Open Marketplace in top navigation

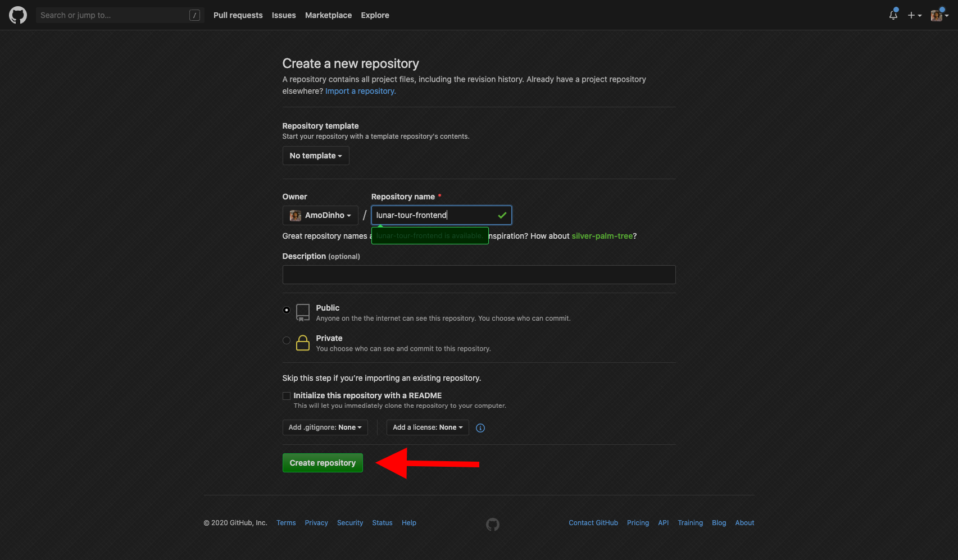[329, 15]
